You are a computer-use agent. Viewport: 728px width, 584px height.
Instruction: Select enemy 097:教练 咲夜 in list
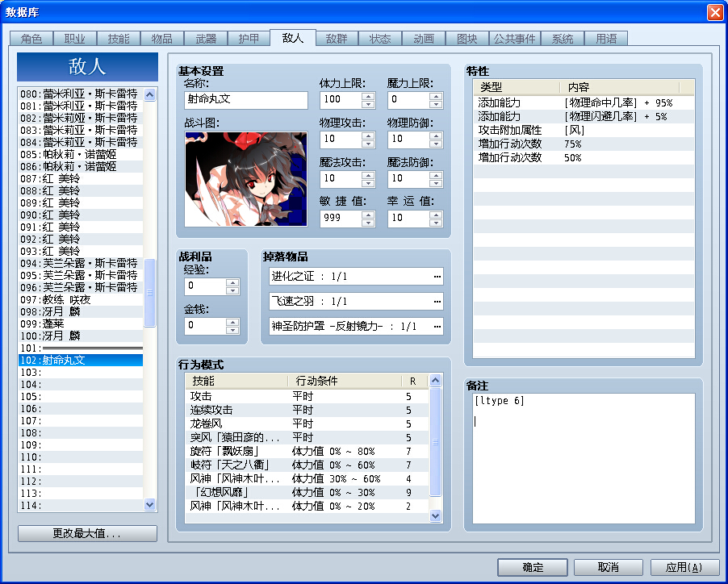point(81,299)
